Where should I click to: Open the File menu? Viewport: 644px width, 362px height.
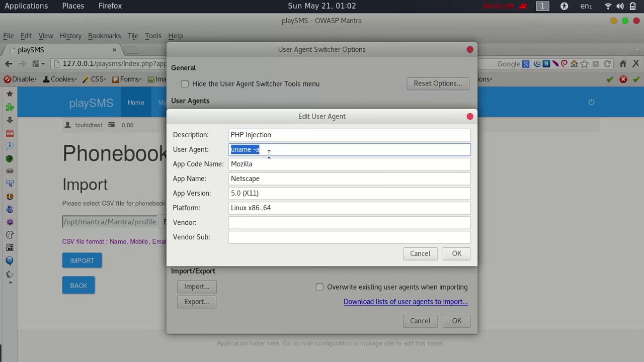coord(9,36)
